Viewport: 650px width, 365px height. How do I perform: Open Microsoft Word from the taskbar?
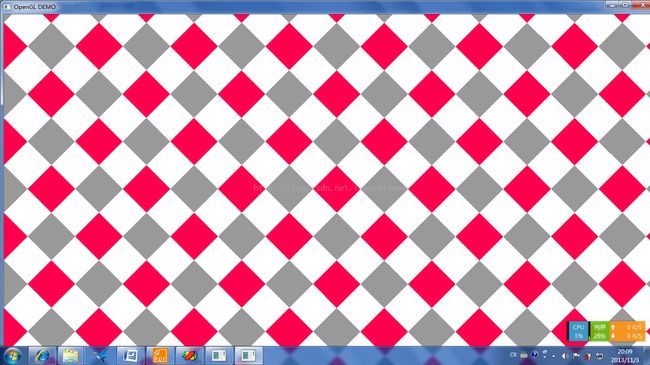(131, 355)
